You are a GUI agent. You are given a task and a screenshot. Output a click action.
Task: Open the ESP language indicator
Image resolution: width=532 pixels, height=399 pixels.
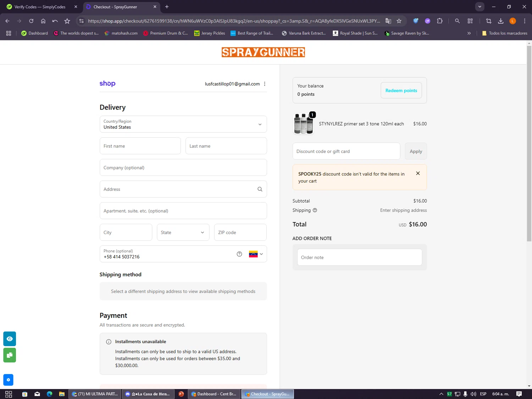[x=483, y=394]
